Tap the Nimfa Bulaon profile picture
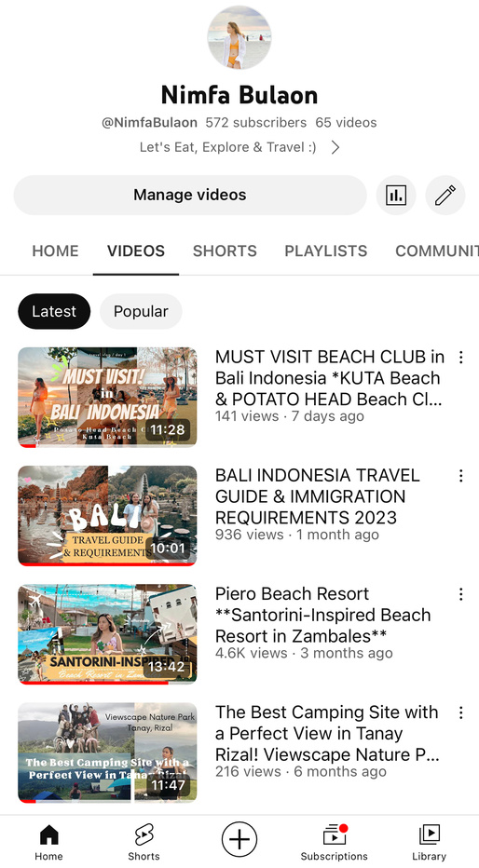The height and width of the screenshot is (868, 479). pos(239,37)
